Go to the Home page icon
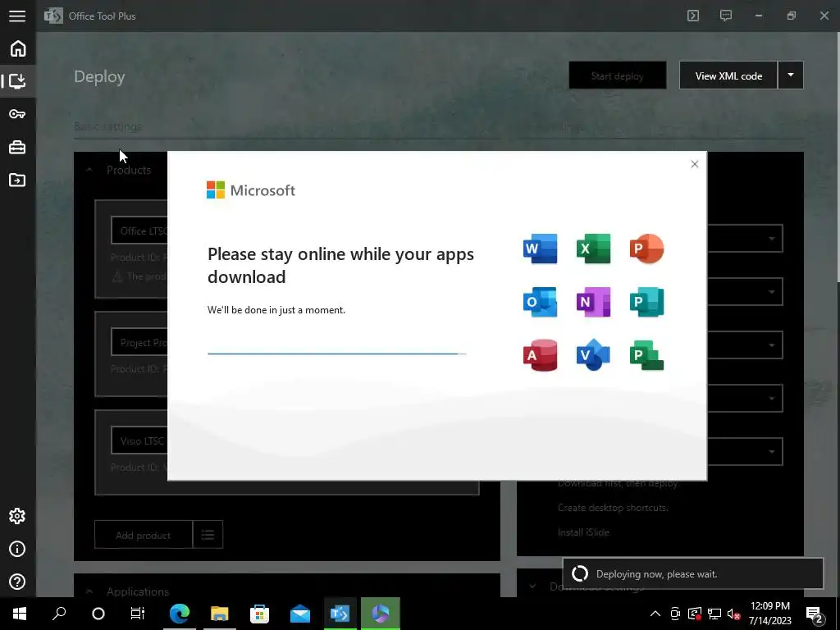 [x=18, y=48]
